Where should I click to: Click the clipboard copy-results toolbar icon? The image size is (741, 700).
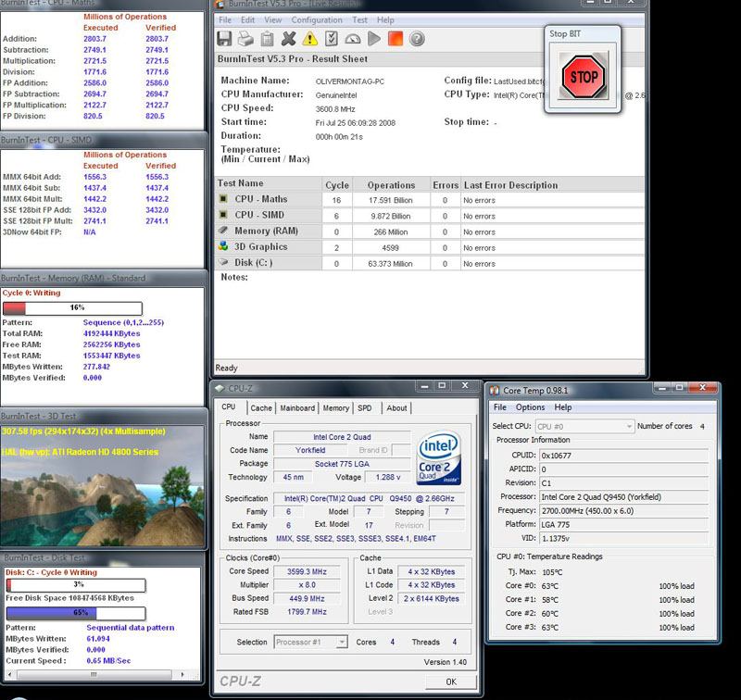pos(267,39)
